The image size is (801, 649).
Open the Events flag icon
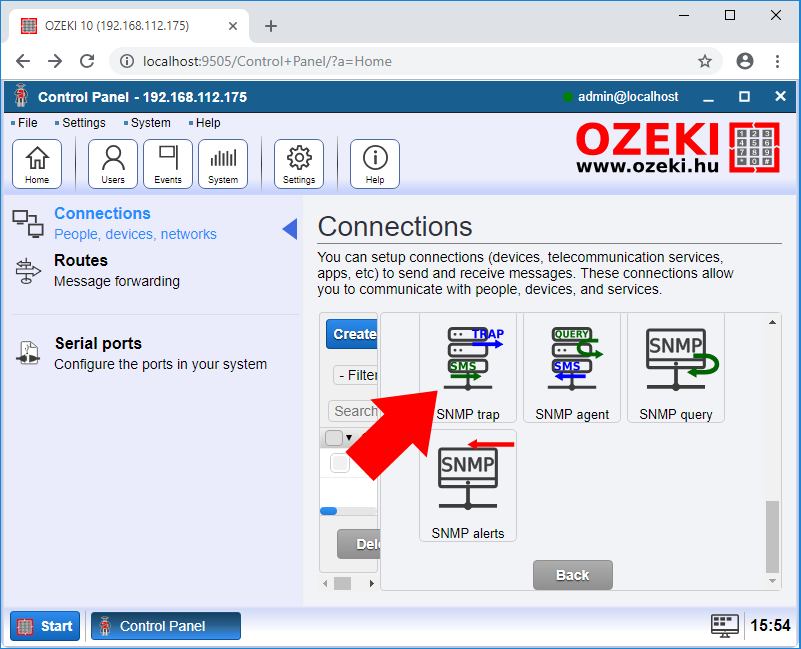(x=167, y=163)
